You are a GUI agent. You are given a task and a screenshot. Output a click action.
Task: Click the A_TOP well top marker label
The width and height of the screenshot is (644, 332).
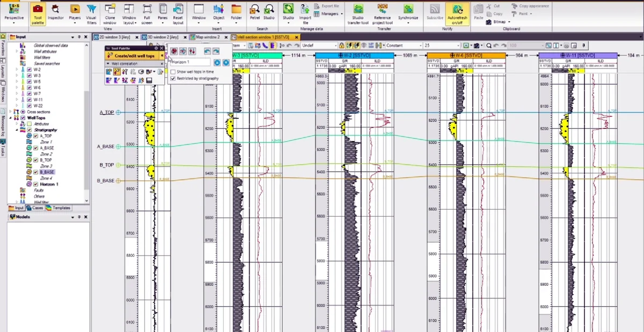[106, 112]
